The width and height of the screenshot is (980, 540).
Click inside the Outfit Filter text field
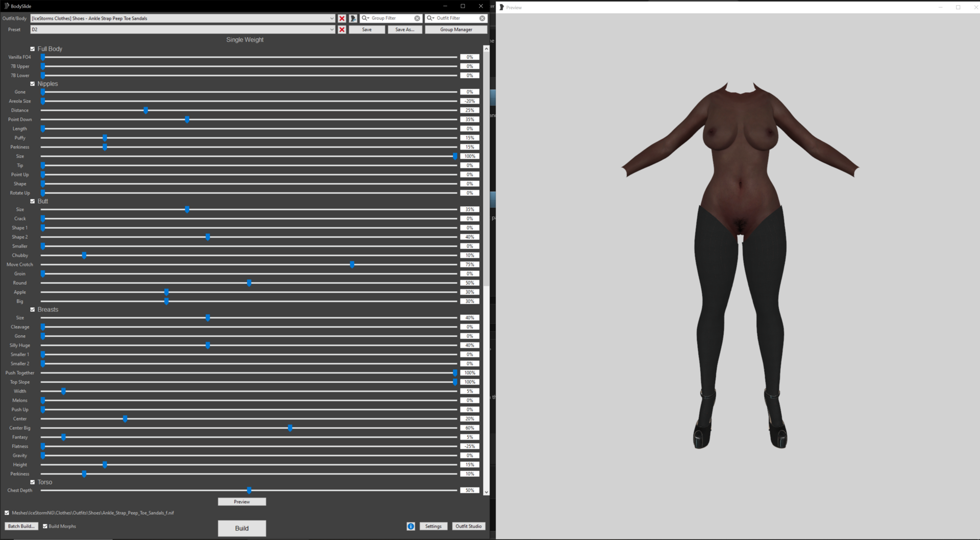click(457, 18)
